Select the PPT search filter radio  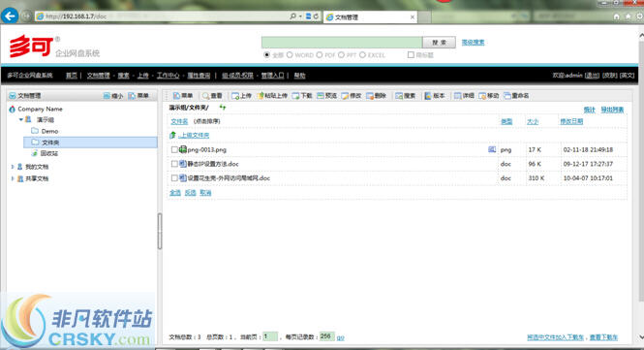coord(341,54)
